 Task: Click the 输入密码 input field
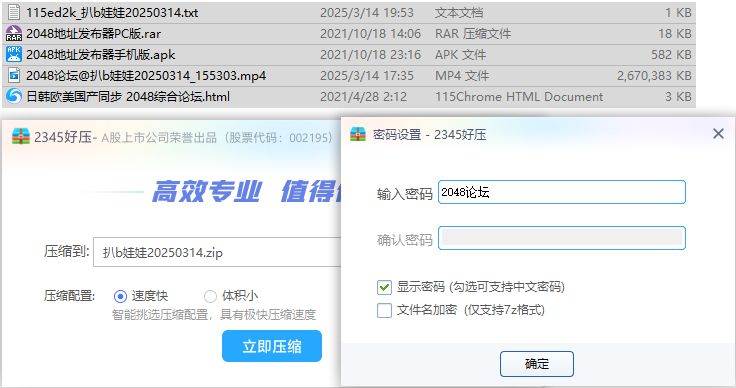561,192
